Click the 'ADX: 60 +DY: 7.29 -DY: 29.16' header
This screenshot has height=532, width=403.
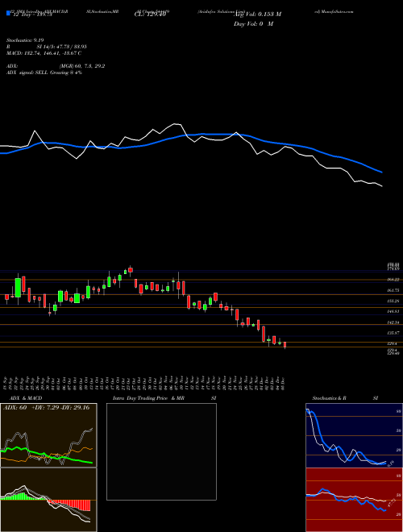47,407
